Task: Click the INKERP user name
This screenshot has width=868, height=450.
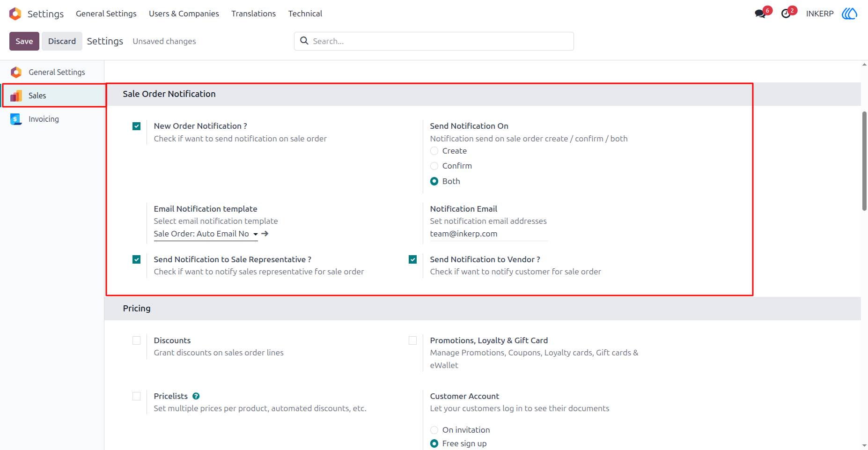Action: 820,14
